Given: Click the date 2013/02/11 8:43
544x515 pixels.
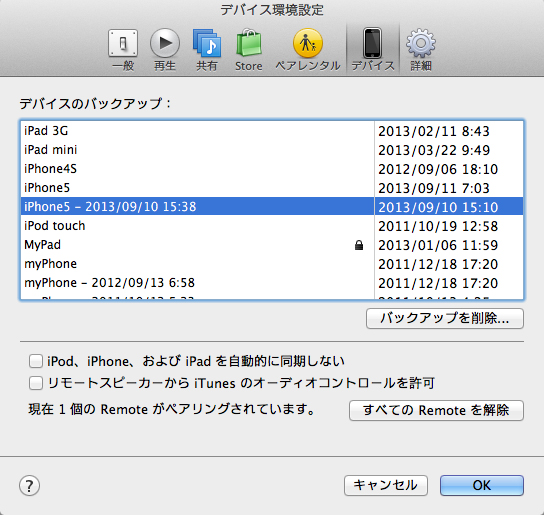Looking at the screenshot, I should pyautogui.click(x=434, y=131).
